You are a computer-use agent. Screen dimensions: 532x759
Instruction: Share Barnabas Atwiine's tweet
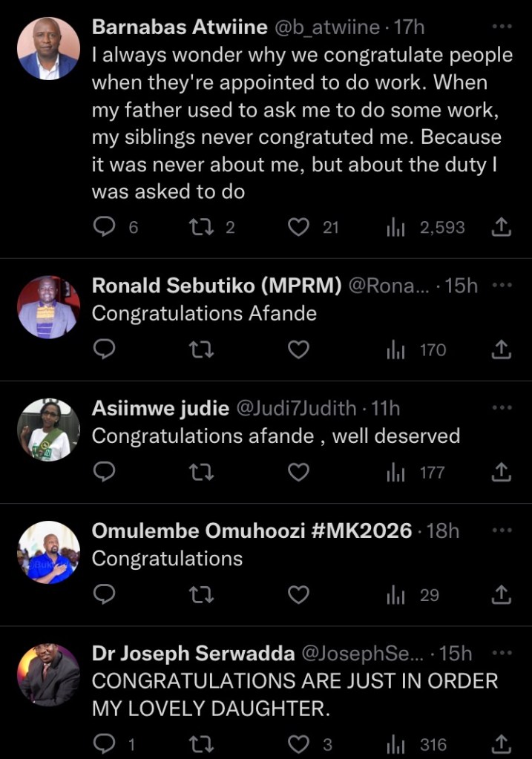(502, 227)
